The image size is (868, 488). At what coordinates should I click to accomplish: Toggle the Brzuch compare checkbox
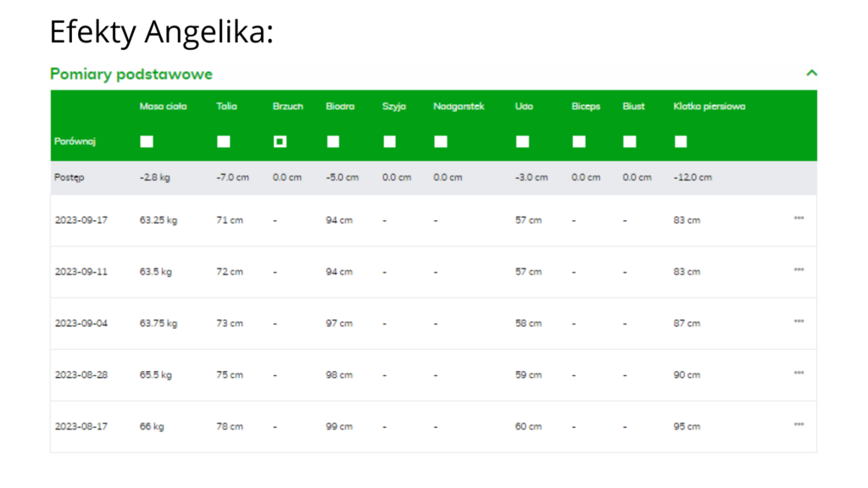tap(280, 141)
